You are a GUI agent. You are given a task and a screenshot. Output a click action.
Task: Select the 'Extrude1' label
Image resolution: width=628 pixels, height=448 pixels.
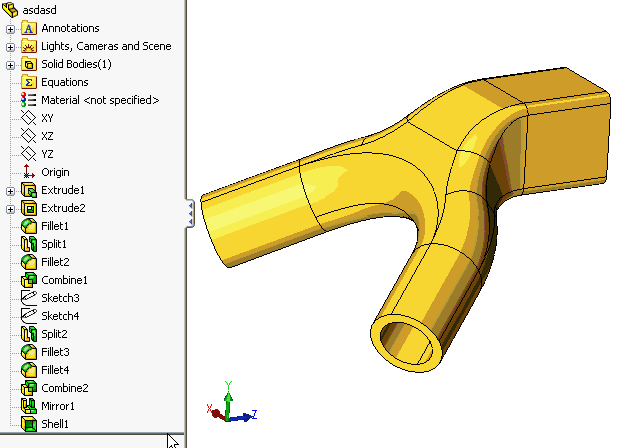(x=63, y=190)
